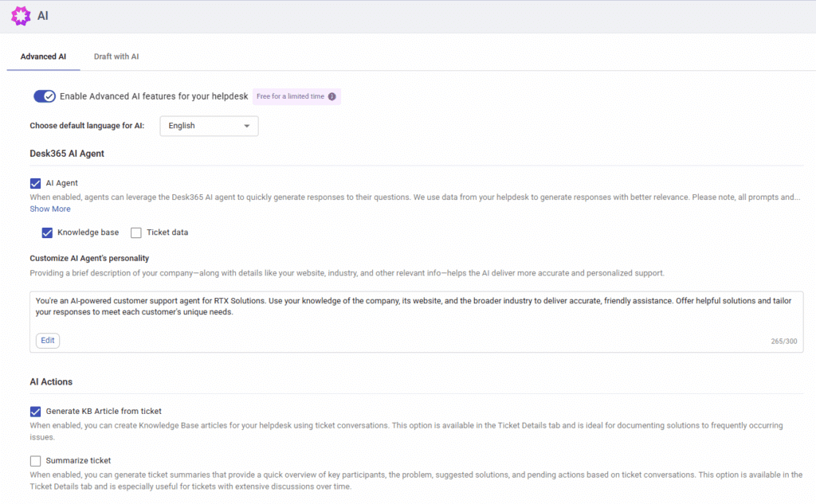Click the AI Agent personality text area

pyautogui.click(x=414, y=307)
